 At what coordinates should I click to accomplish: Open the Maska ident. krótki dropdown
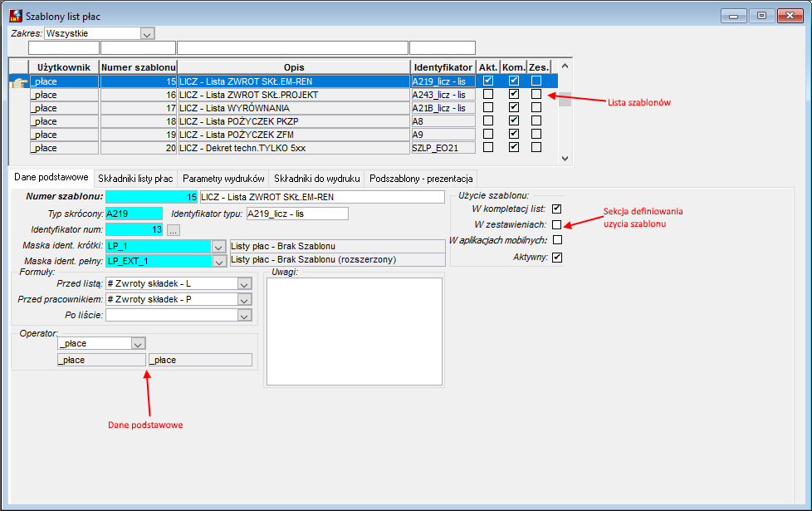tap(218, 247)
